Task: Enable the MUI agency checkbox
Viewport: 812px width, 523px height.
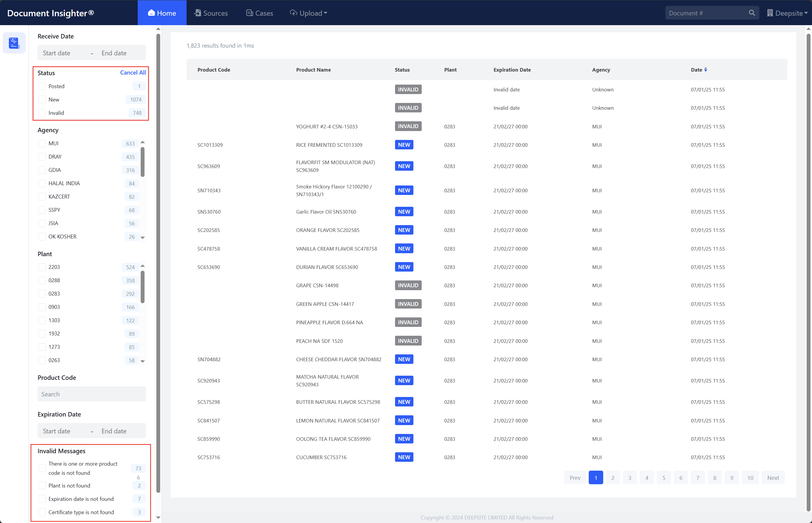Action: pyautogui.click(x=42, y=143)
